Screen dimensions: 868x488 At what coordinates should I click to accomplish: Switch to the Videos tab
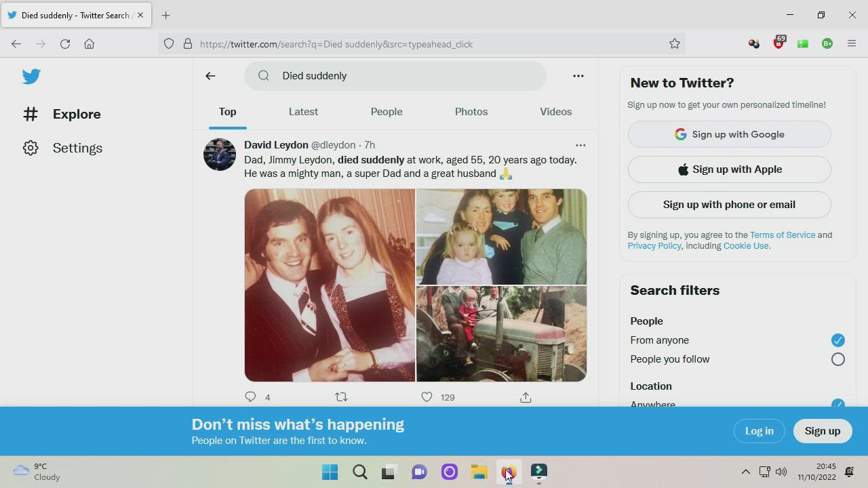555,112
